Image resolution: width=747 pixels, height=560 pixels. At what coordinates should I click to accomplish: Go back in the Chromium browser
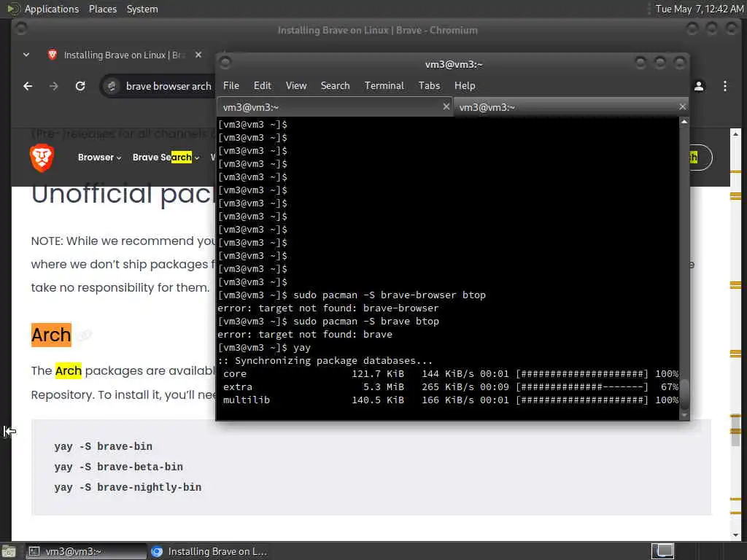click(x=28, y=86)
